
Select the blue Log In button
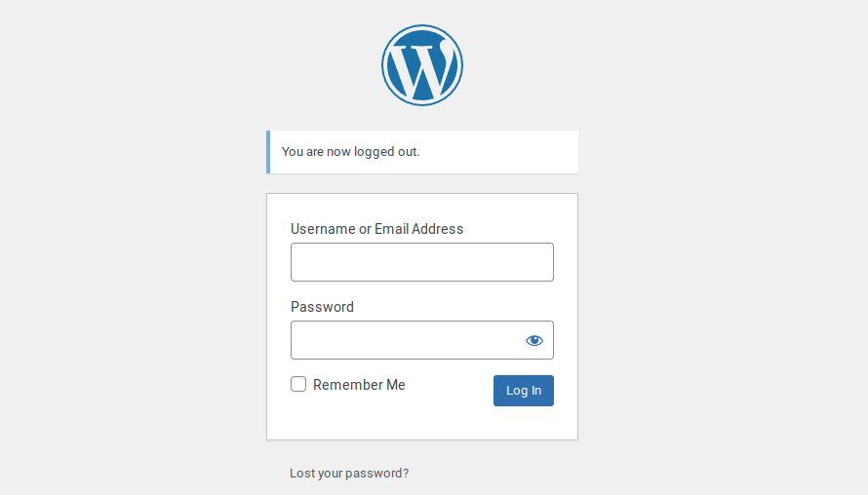(x=523, y=391)
